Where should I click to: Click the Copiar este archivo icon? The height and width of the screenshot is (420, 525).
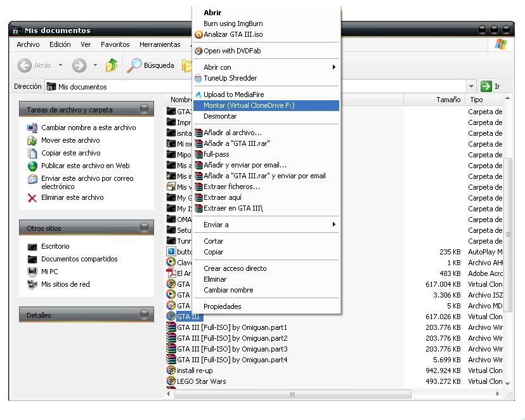click(x=32, y=154)
